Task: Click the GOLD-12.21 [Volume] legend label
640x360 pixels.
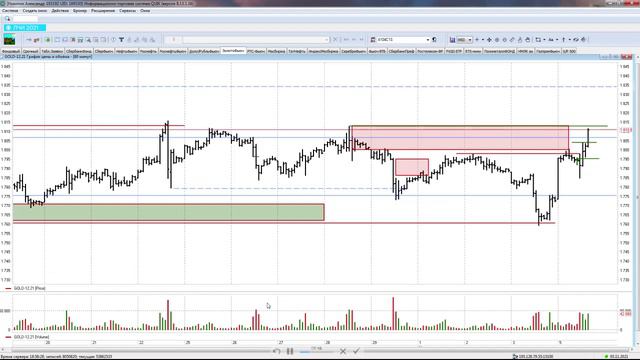Action: 31,337
